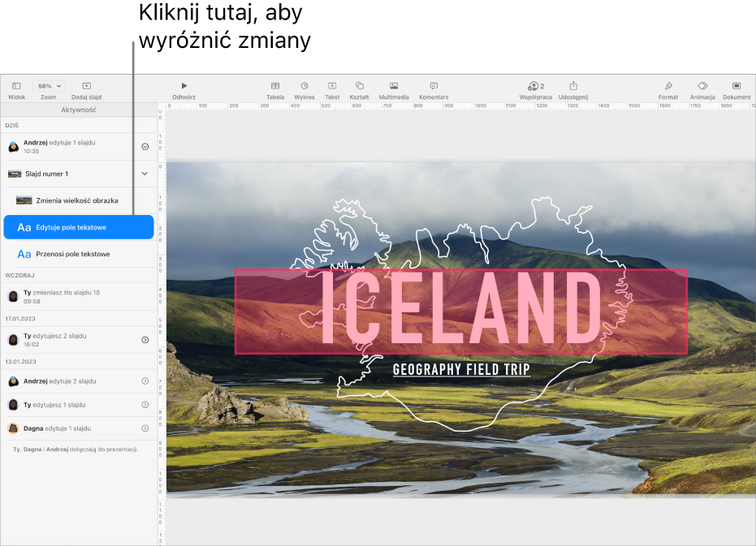The image size is (756, 546).
Task: Open the 58% zoom dropdown
Action: [49, 86]
